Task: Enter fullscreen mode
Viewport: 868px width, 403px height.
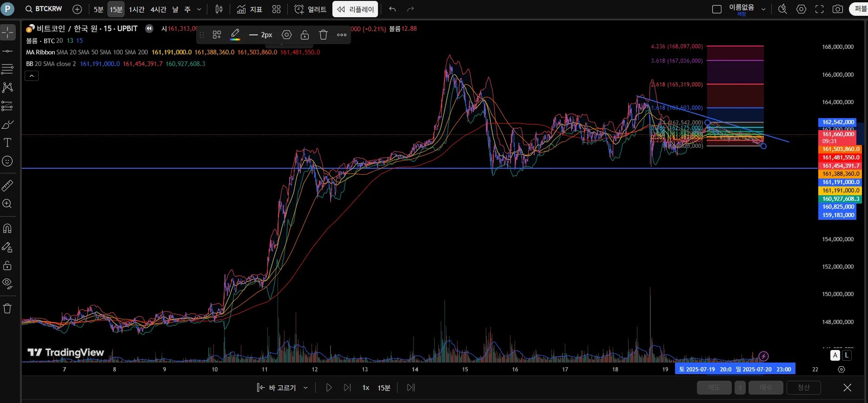Action: pos(820,9)
